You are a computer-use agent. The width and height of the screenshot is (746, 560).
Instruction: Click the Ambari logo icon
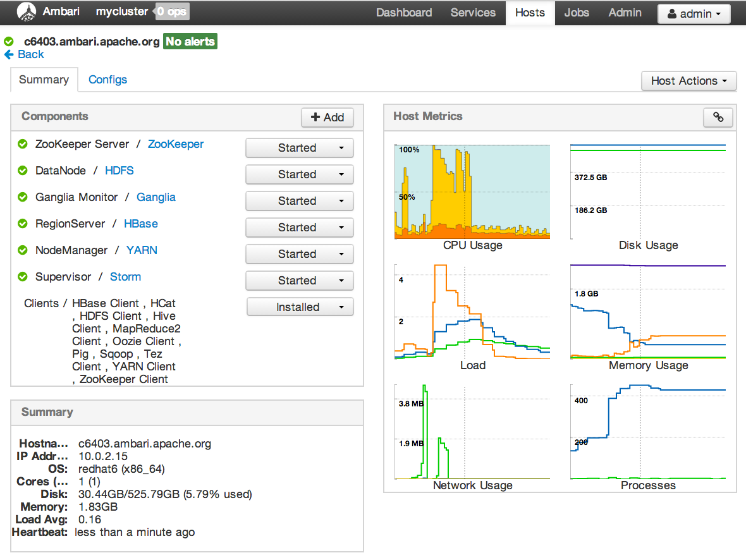click(x=26, y=12)
